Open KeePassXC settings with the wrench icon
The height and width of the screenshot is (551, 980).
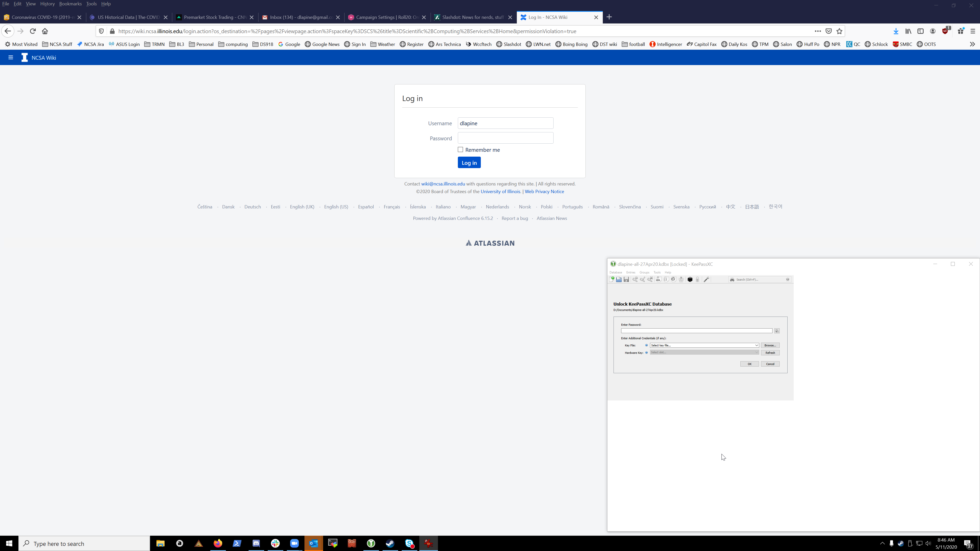706,279
